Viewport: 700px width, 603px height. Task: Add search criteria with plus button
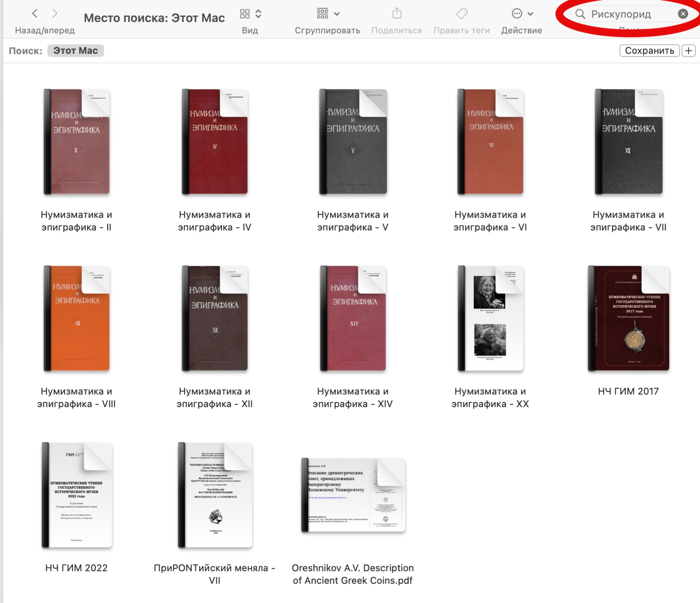(x=689, y=51)
